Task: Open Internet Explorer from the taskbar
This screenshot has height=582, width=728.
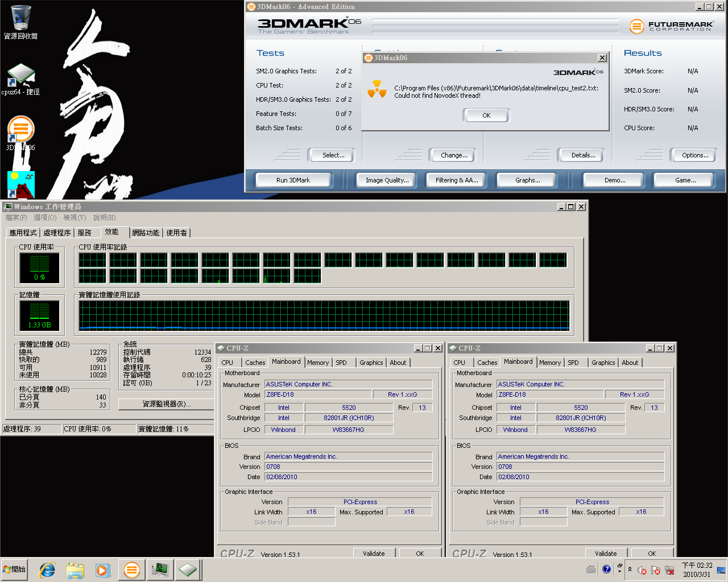Action: [x=47, y=569]
